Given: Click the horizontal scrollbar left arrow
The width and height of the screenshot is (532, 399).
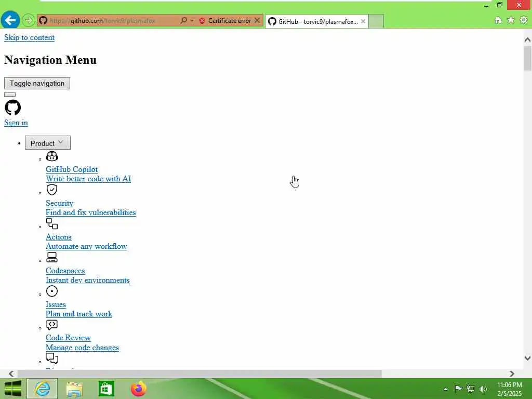Looking at the screenshot, I should (x=11, y=374).
